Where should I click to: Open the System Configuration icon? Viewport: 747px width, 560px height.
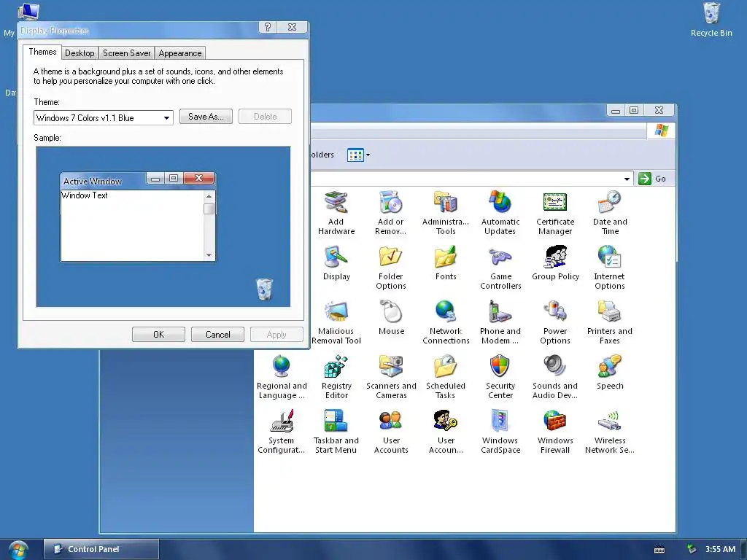pos(281,421)
